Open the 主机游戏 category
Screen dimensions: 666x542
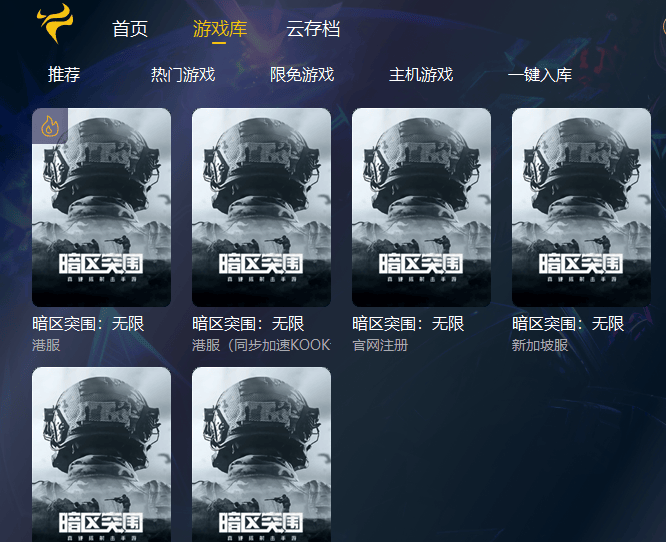click(421, 75)
